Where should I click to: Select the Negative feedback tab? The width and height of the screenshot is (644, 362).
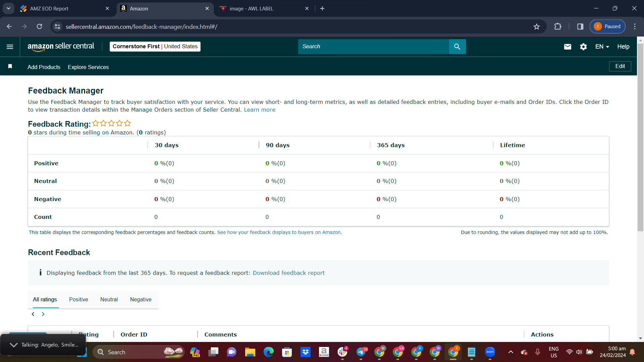tap(141, 300)
